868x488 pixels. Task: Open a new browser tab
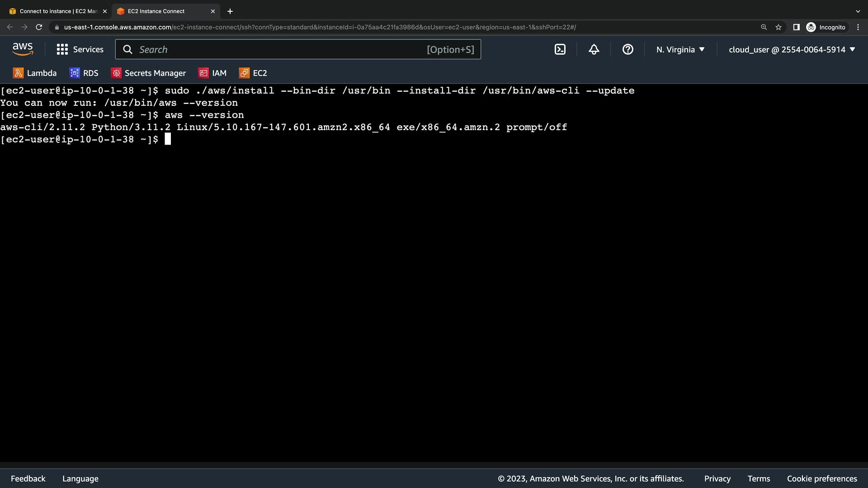point(230,11)
